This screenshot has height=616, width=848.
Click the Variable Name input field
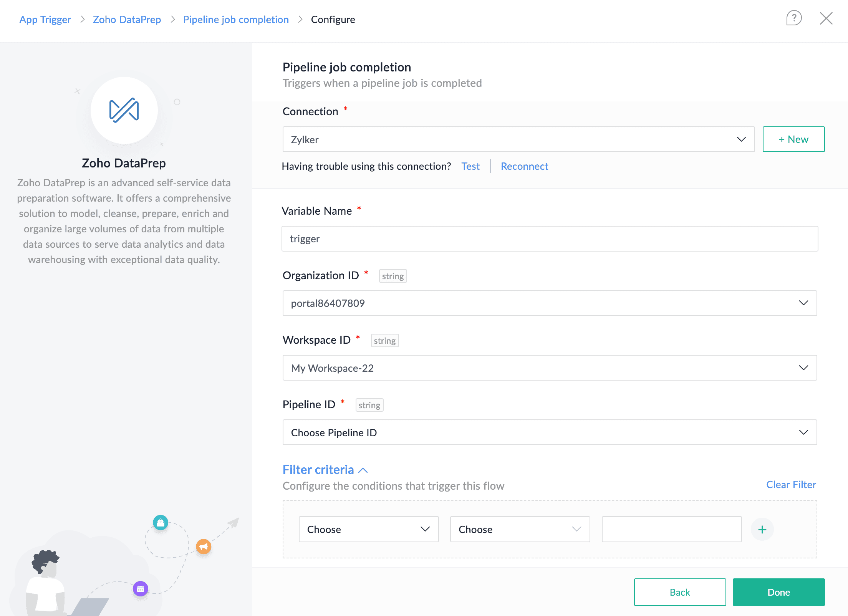point(550,238)
